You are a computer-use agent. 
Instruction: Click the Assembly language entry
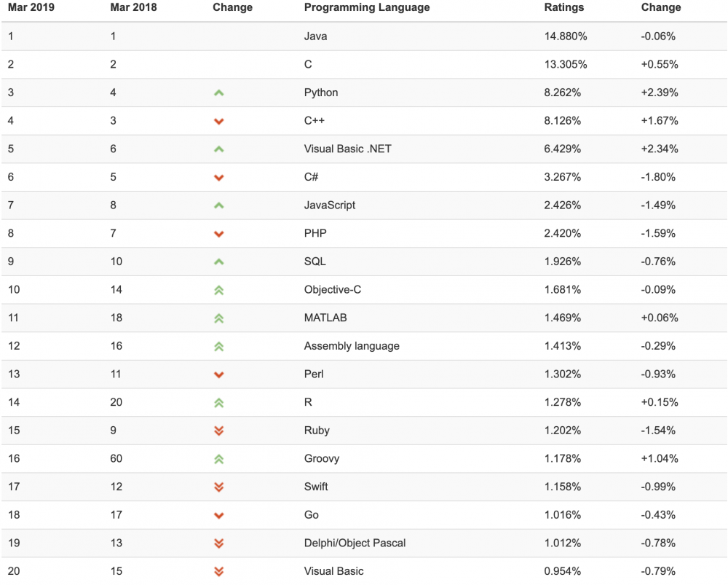click(x=352, y=346)
